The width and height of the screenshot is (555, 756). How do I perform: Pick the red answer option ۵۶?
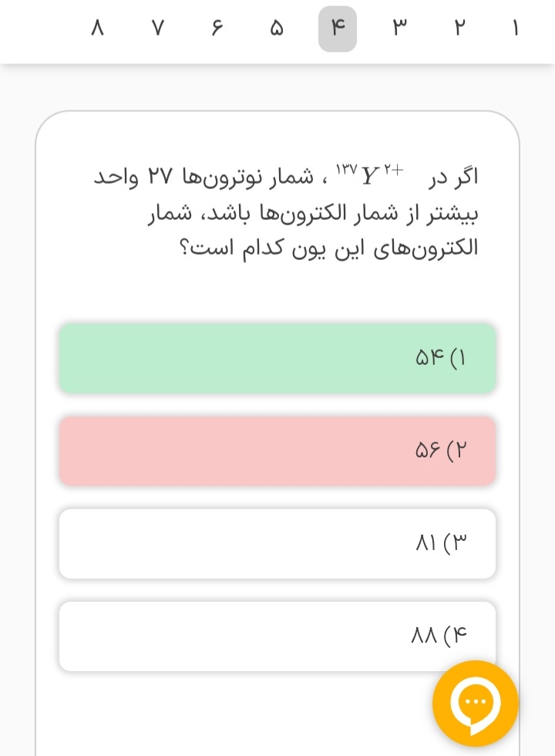tap(277, 451)
